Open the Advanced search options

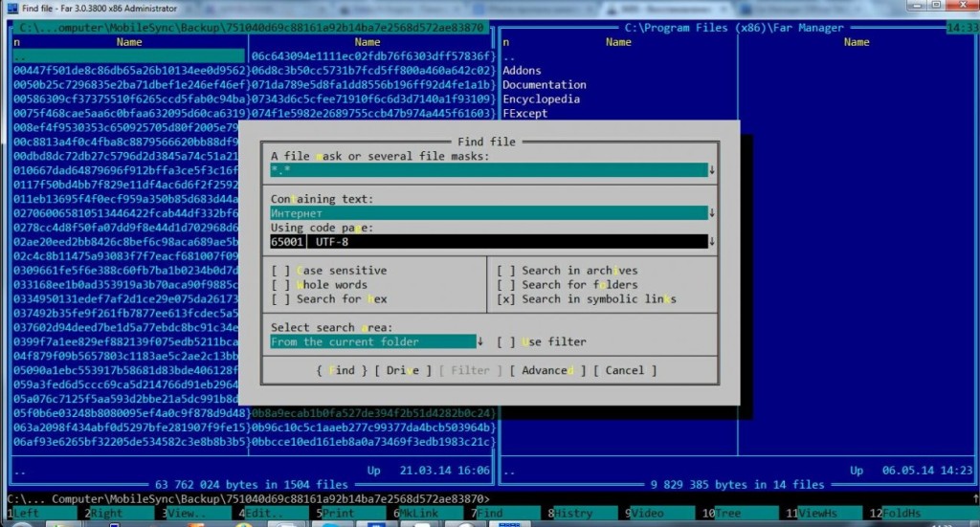pos(546,370)
